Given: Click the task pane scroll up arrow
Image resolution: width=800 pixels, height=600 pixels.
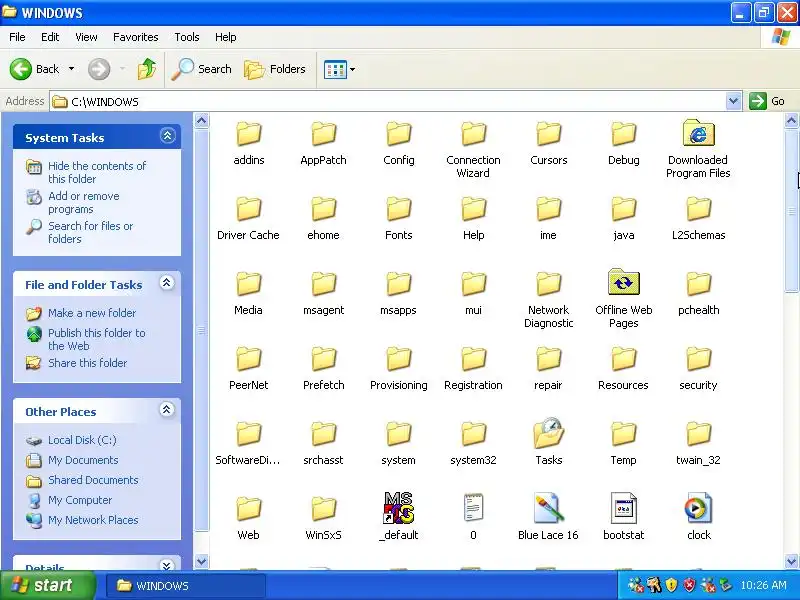Looking at the screenshot, I should (202, 121).
